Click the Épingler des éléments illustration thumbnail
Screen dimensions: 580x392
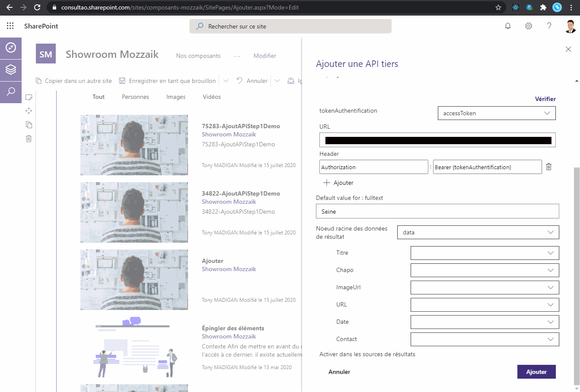(x=134, y=347)
